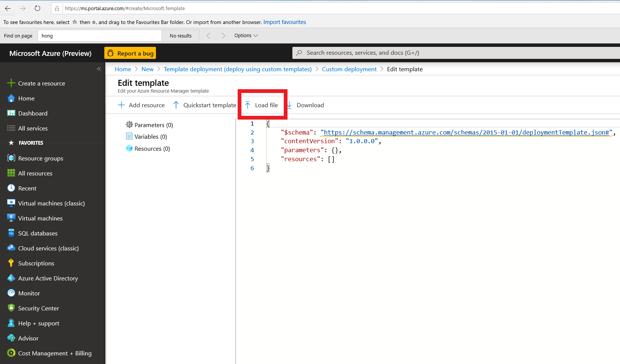Navigate to Custom deployment breadcrumb
620x364 pixels.
point(349,69)
